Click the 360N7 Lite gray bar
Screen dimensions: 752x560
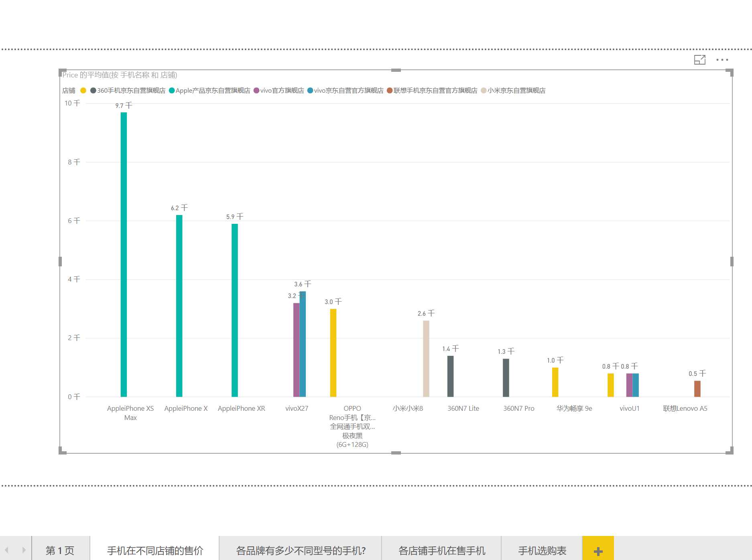(450, 376)
